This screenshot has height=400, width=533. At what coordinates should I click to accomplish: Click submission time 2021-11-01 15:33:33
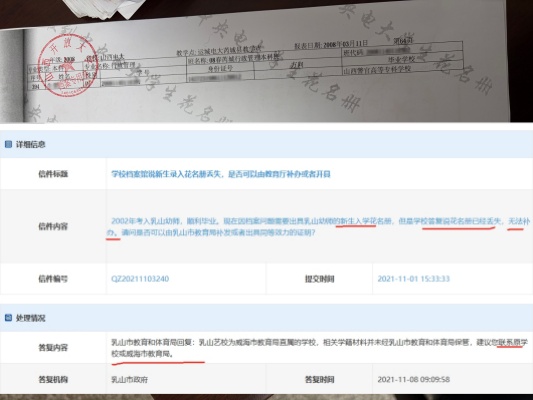tap(414, 279)
